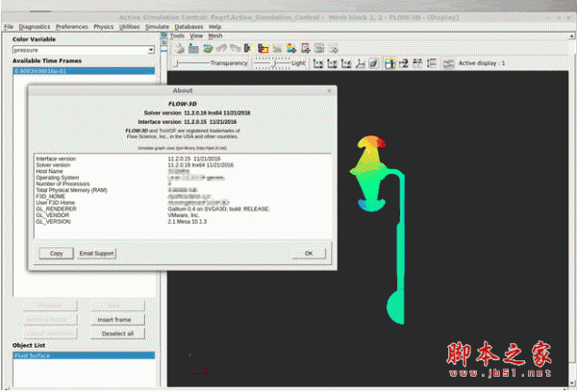
Task: Click the grayed toolbar icon beside the red and yellow one
Action: [x=277, y=48]
